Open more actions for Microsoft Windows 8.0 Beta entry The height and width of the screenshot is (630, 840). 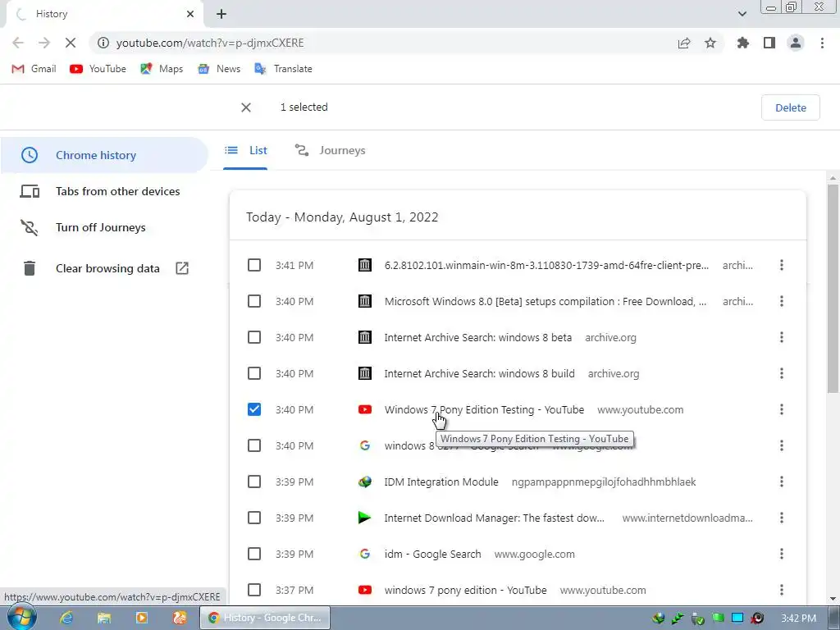pos(782,301)
